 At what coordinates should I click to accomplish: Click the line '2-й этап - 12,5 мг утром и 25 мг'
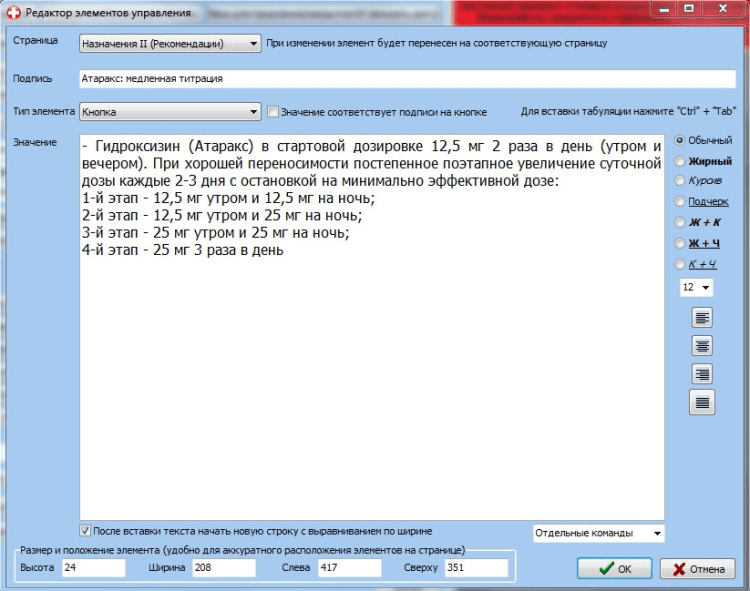(x=222, y=215)
